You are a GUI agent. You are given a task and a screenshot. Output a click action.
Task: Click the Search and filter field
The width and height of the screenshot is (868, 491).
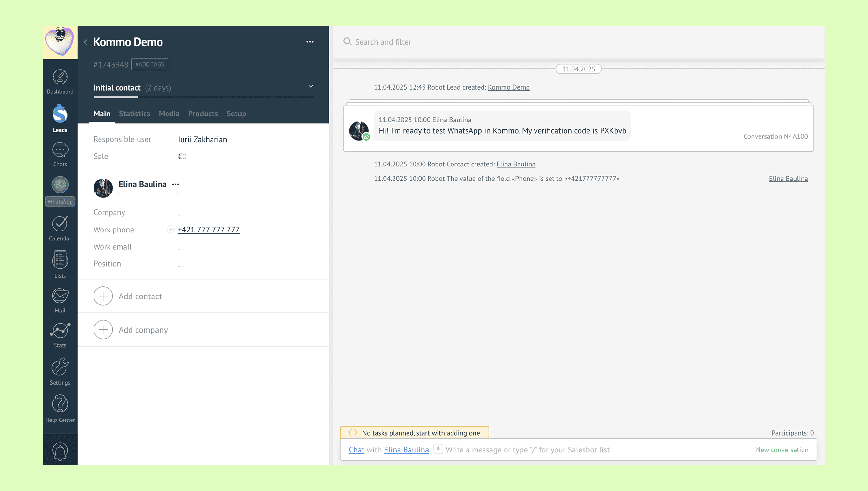coord(383,42)
